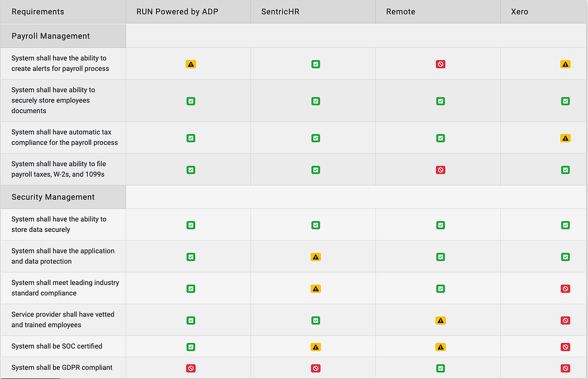Viewport: 588px width, 379px height.
Task: Click SentricHR check icon for payroll alerts
Action: coord(316,64)
